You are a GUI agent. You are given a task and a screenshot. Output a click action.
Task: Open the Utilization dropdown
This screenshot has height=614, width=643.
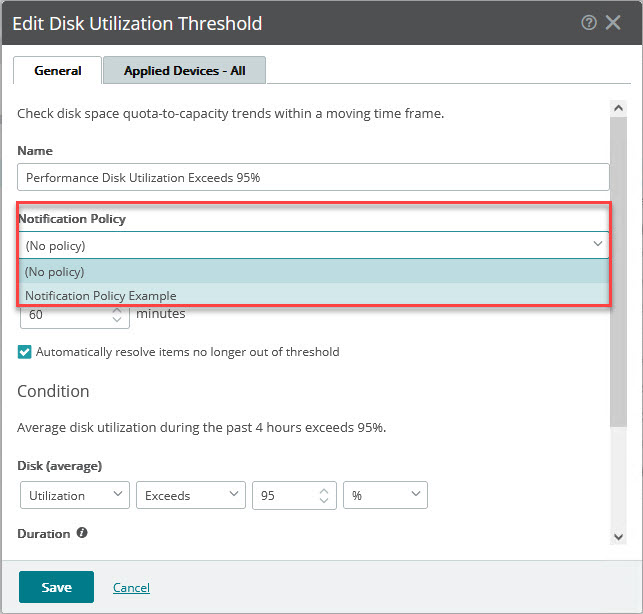coord(75,495)
